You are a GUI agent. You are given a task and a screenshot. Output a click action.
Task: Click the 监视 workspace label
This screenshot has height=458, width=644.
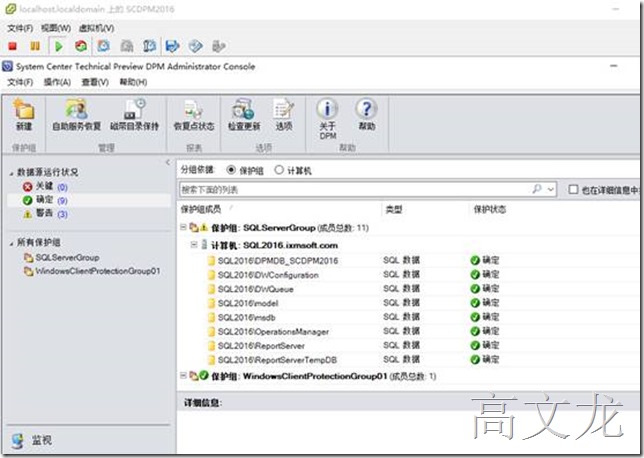pyautogui.click(x=42, y=440)
